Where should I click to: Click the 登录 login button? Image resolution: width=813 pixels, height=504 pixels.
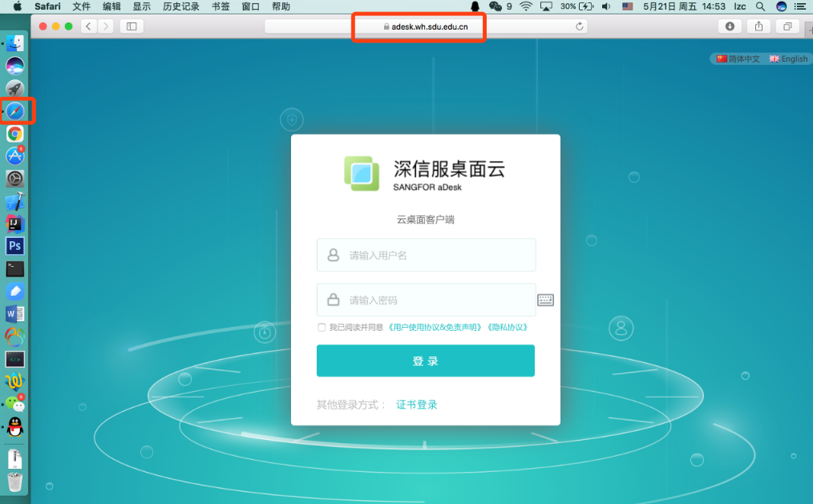pos(425,361)
